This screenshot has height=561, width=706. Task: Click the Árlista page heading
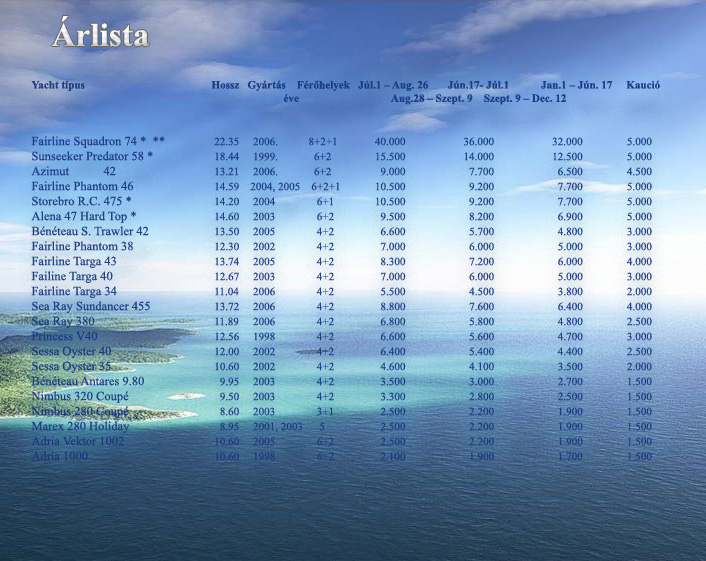coord(100,37)
